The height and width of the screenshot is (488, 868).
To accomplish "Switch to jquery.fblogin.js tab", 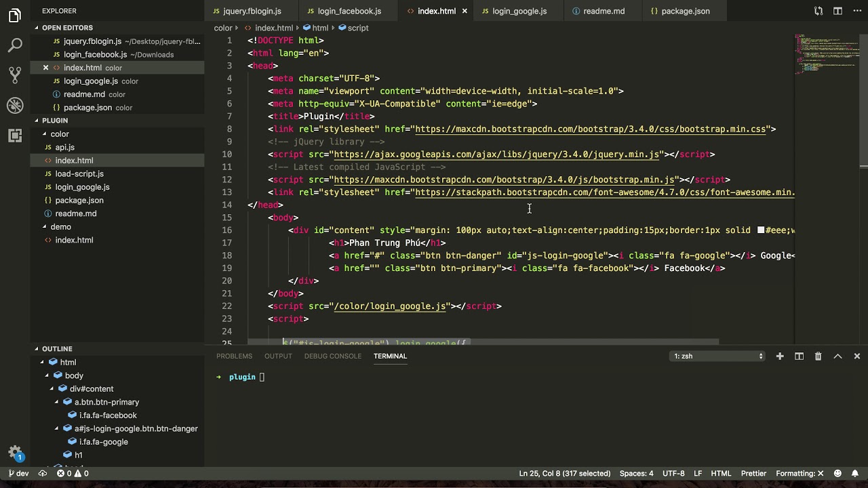I will click(252, 11).
